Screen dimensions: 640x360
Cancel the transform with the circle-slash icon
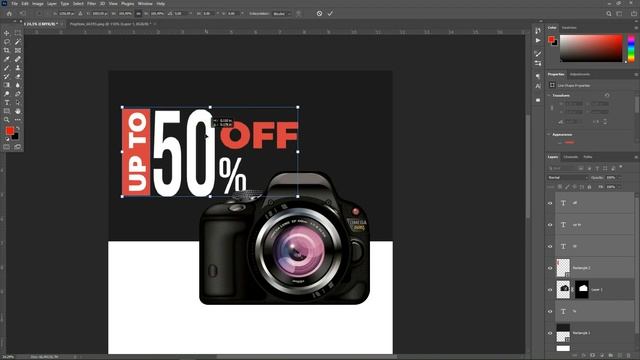(x=319, y=13)
